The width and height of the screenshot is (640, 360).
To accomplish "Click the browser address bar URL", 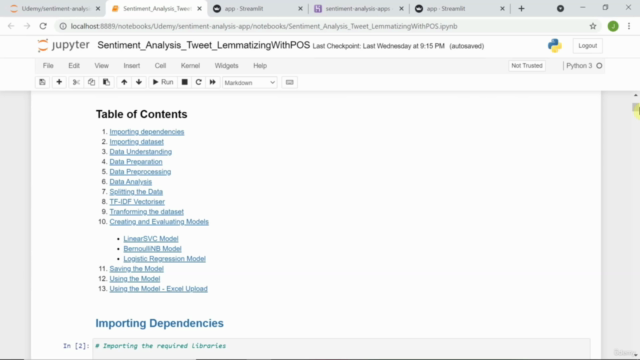I will click(x=264, y=26).
